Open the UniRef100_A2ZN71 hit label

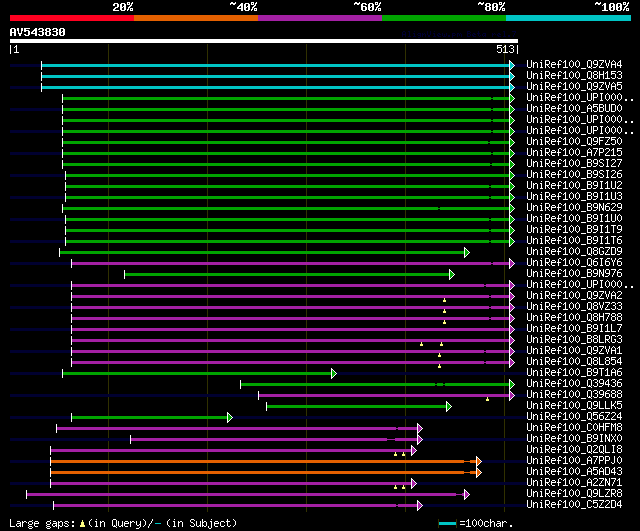[x=574, y=483]
